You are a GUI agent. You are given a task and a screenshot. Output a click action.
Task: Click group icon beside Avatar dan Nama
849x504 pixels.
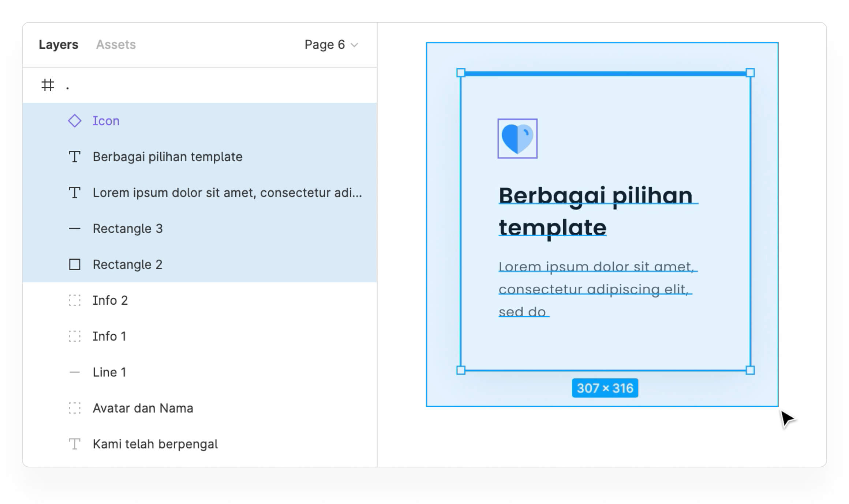coord(75,408)
